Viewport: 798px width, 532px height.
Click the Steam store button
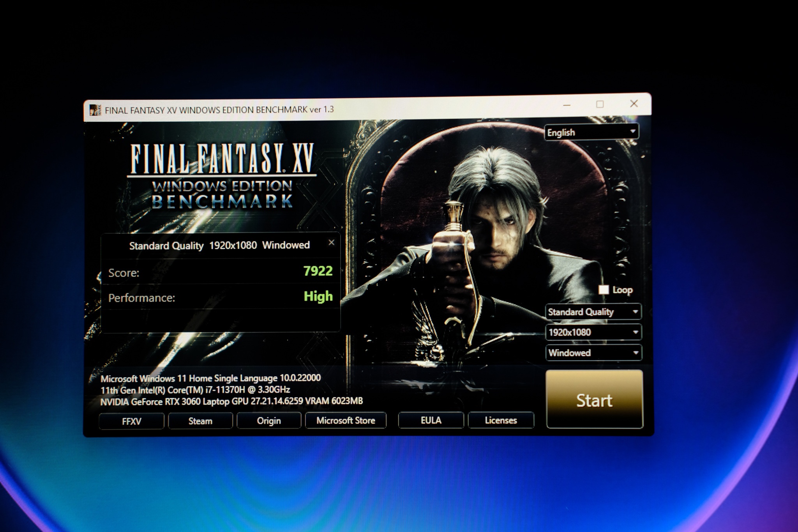[x=200, y=421]
